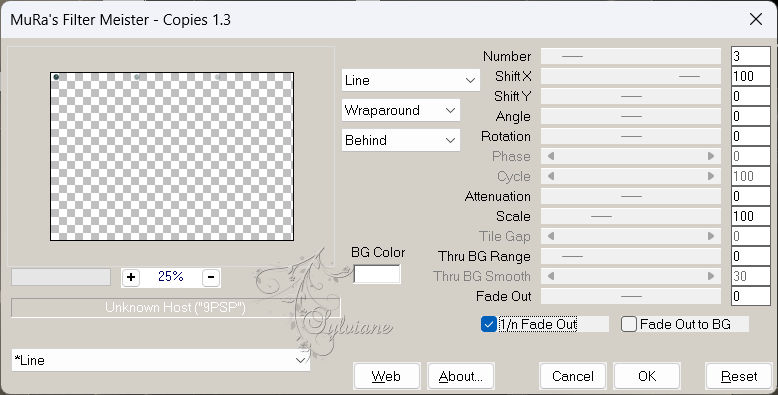Click the Phase left arrow
The width and height of the screenshot is (778, 395).
[551, 156]
